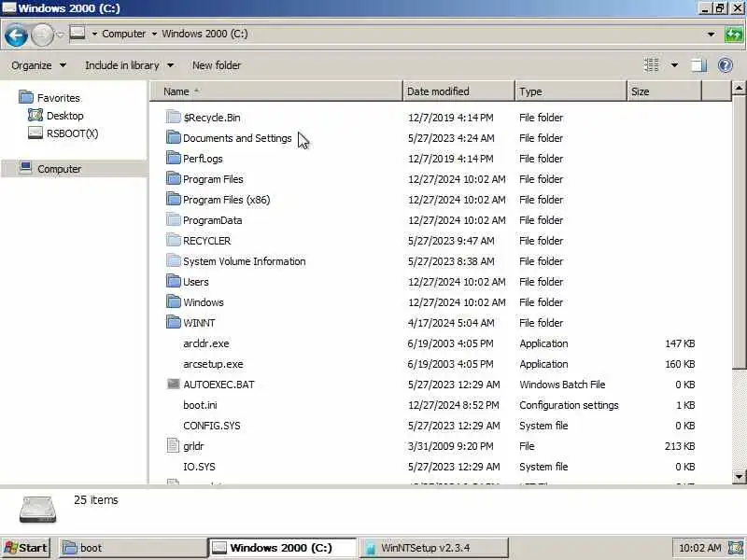The height and width of the screenshot is (560, 747).
Task: Switch to the boot taskbar window
Action: 133,548
